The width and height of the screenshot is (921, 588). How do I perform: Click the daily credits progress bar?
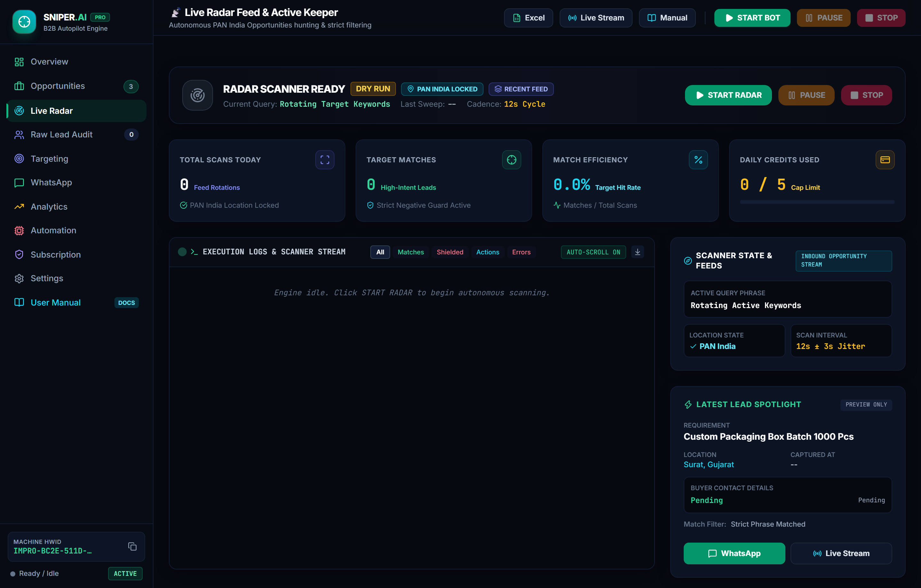816,202
